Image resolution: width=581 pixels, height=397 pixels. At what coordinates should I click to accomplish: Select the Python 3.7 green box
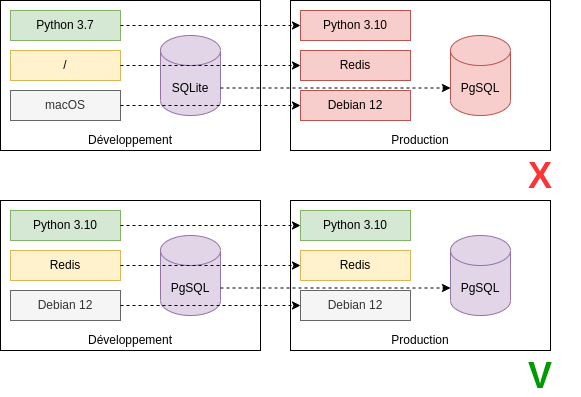(66, 26)
